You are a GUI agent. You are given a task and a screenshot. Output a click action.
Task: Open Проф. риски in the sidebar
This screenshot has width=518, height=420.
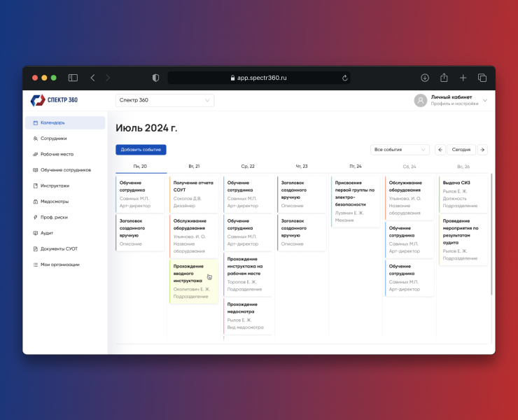pyautogui.click(x=65, y=217)
